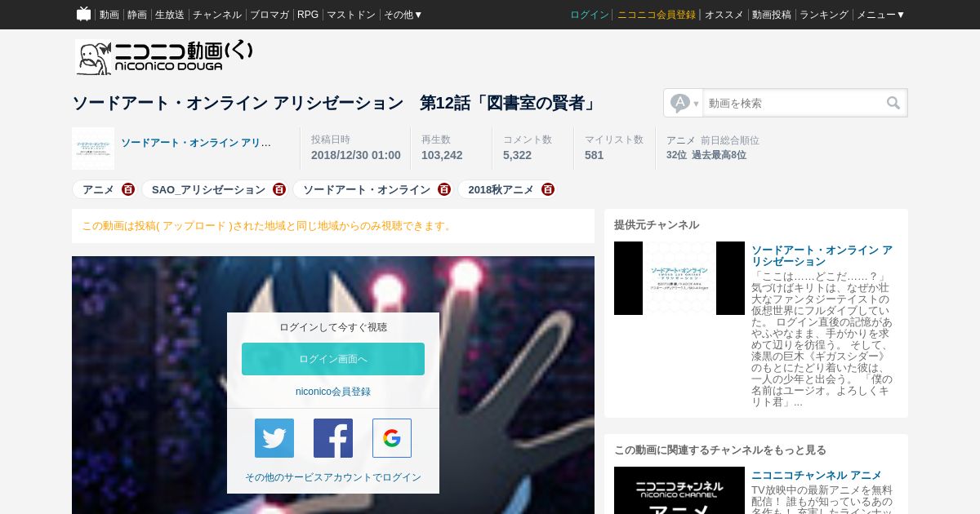Click the region restriction notice text
980x514 pixels.
[268, 226]
